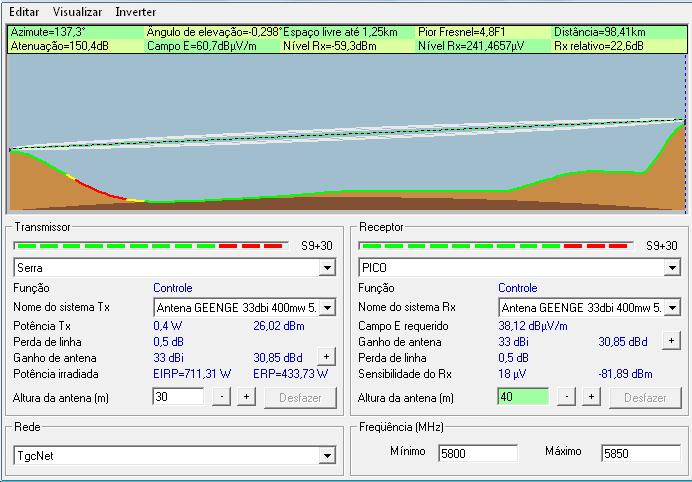Image resolution: width=692 pixels, height=482 pixels.
Task: Decrease transmitter antenna height with minus button
Action: [x=222, y=397]
